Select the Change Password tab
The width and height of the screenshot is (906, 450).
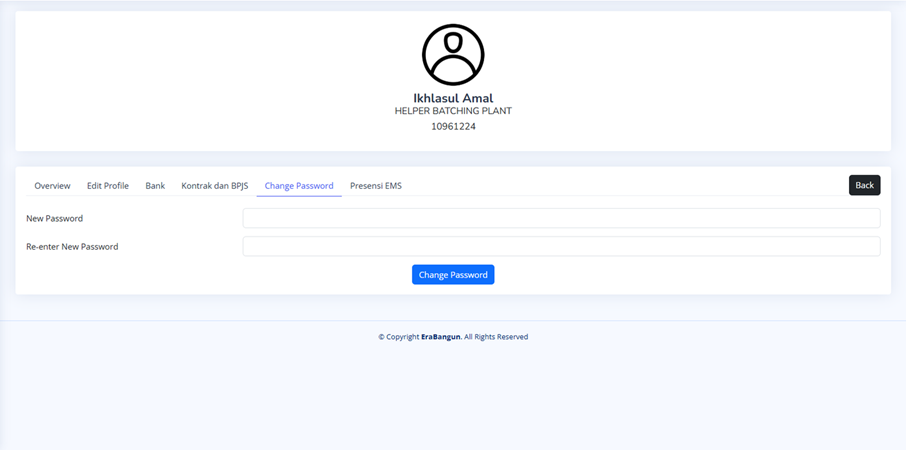(299, 185)
